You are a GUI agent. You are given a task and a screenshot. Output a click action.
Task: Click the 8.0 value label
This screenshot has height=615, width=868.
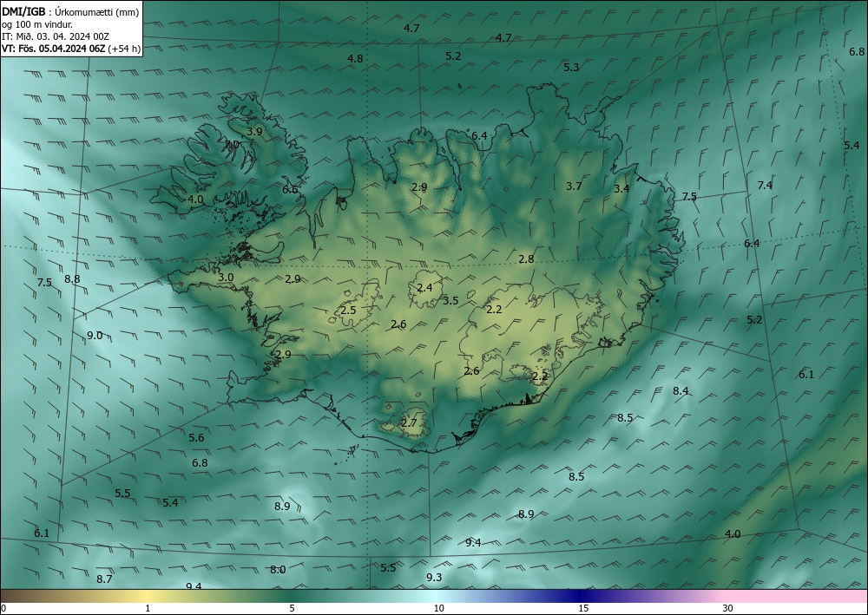pyautogui.click(x=278, y=570)
